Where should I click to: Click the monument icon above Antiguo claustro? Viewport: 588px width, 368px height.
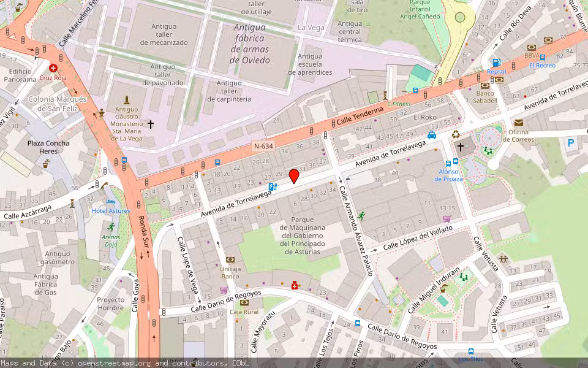click(127, 100)
